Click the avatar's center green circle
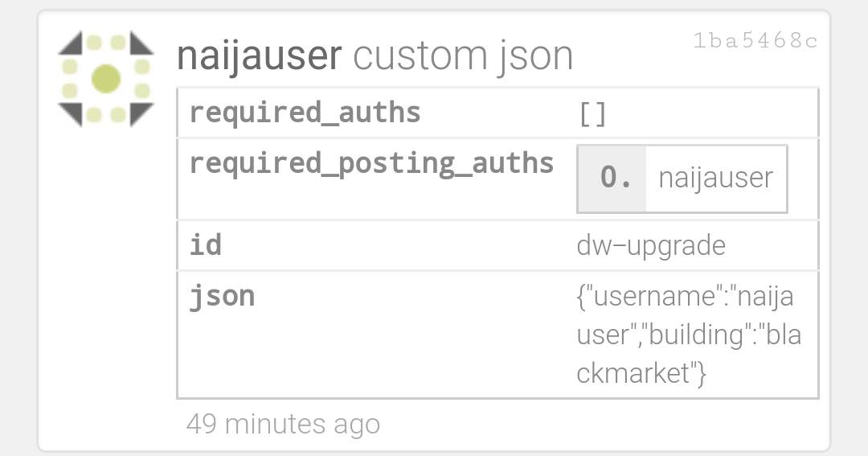This screenshot has height=456, width=868. click(x=106, y=79)
